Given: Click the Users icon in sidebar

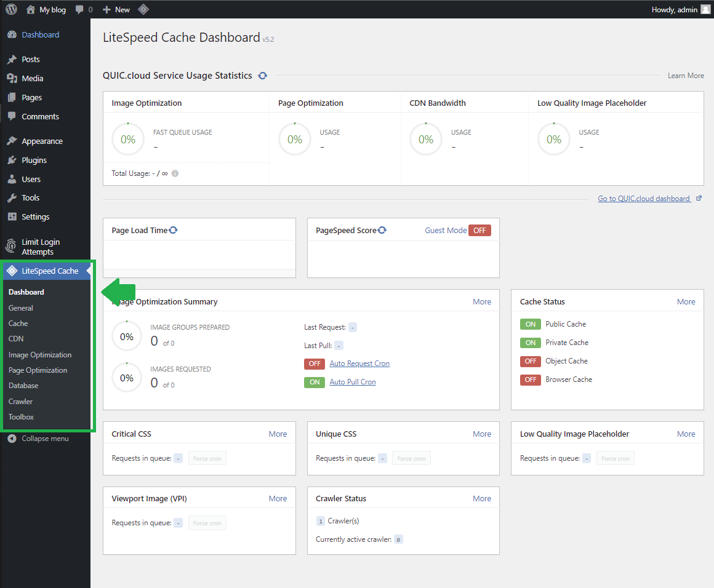Looking at the screenshot, I should (12, 180).
